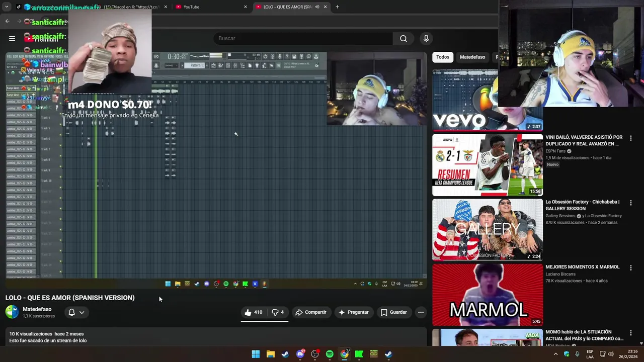Click the Preguntar button
The width and height of the screenshot is (644, 362).
pyautogui.click(x=354, y=312)
